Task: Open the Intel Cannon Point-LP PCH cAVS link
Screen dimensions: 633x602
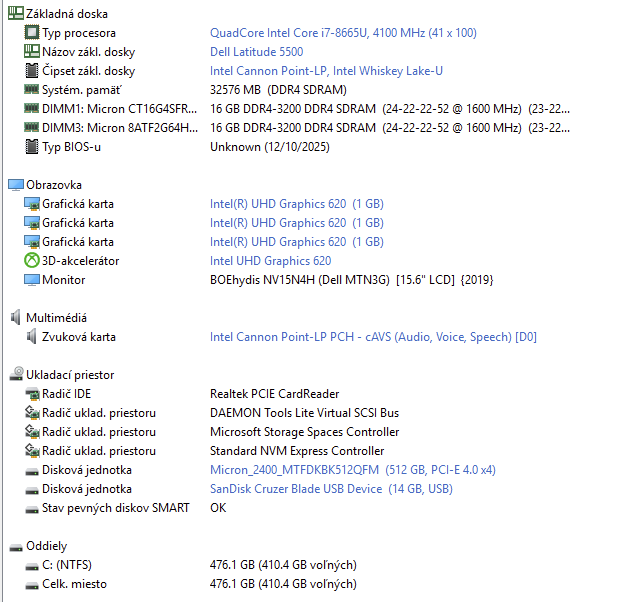Action: point(373,337)
